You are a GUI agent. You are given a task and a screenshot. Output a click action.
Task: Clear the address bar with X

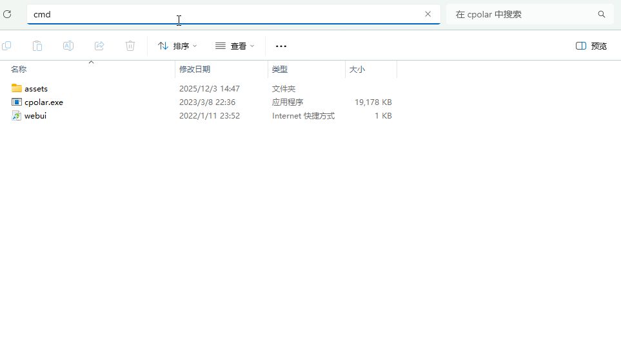(428, 14)
